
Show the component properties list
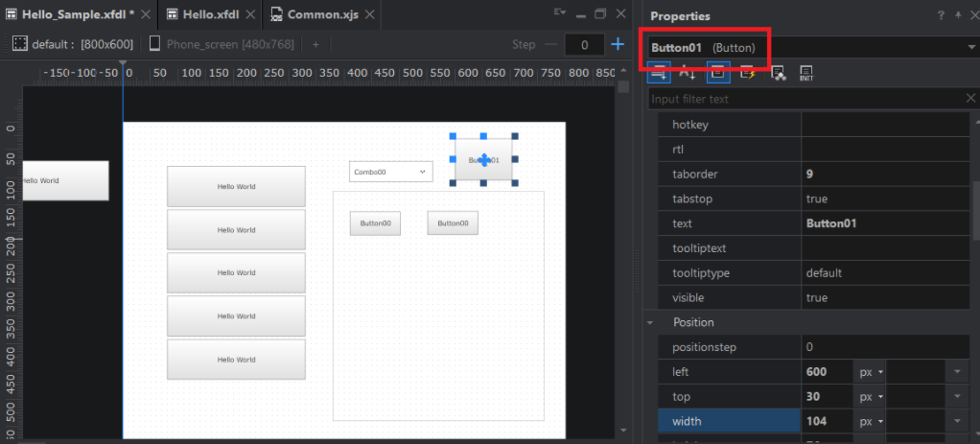point(719,73)
